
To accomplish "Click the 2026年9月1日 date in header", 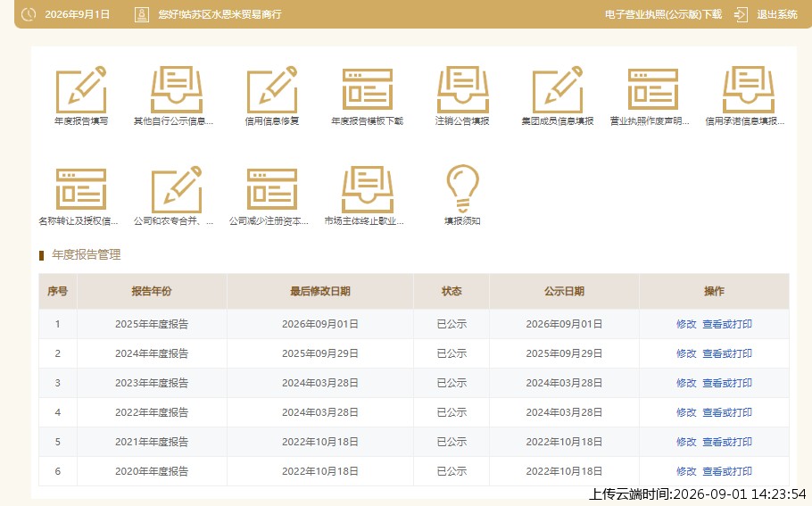I will 77,14.
